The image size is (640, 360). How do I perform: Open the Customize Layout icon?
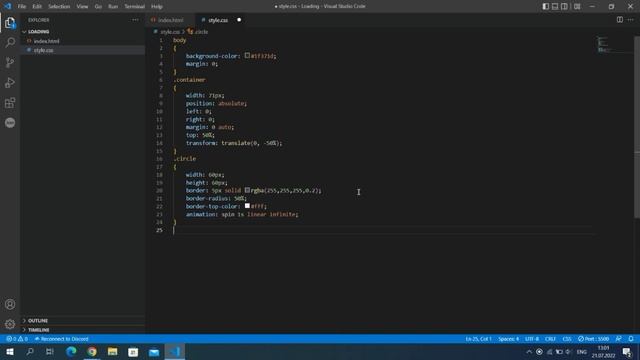(x=577, y=7)
